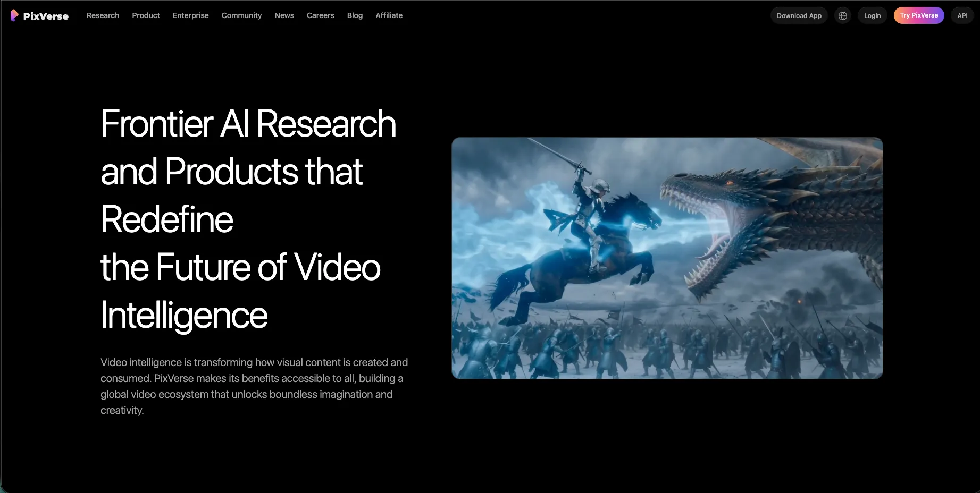Click the 'Video intelligence is transforming' paragraph
This screenshot has height=493, width=980.
coord(254,386)
